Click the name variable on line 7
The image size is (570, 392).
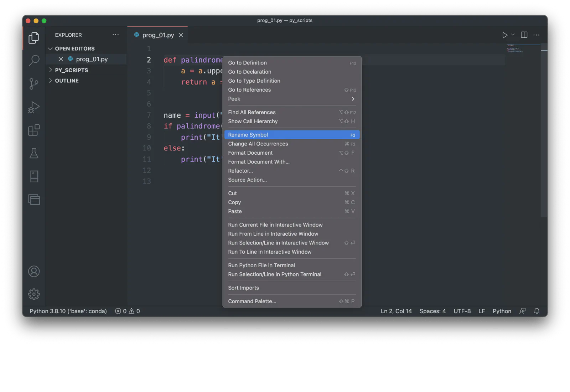coord(172,115)
